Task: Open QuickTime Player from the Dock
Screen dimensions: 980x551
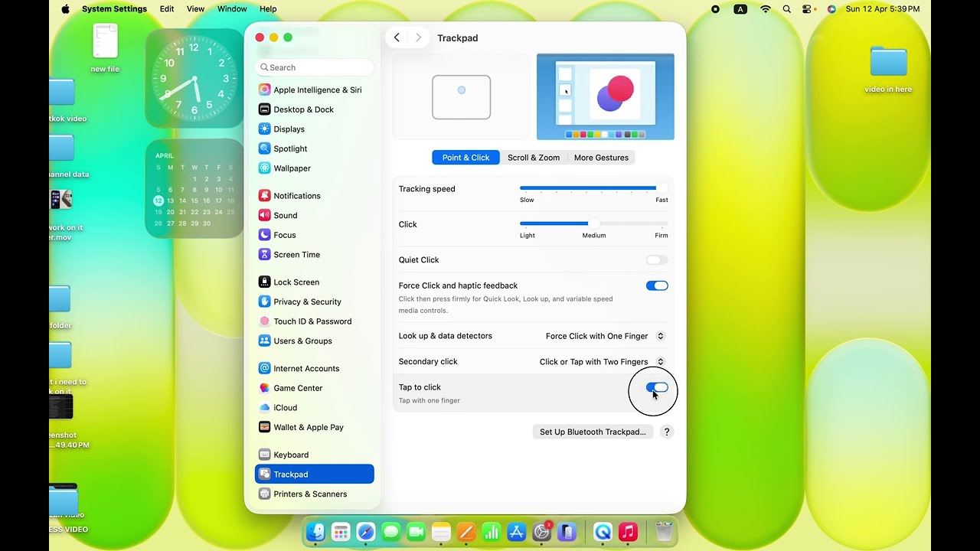Action: (603, 532)
